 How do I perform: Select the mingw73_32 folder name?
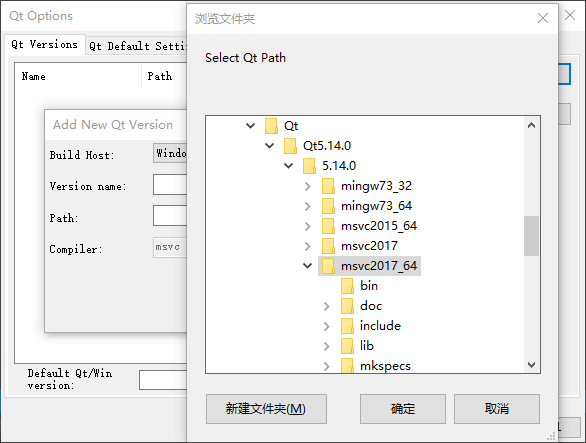pos(376,186)
